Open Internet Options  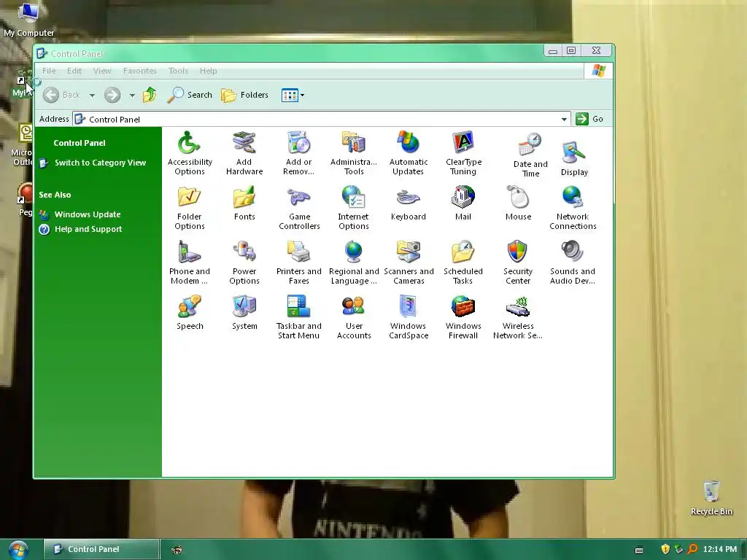tap(354, 208)
